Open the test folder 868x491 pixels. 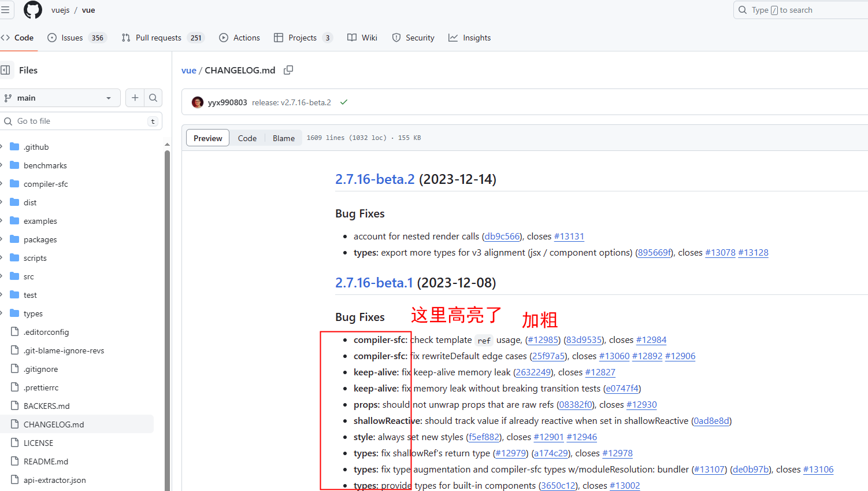pos(30,295)
